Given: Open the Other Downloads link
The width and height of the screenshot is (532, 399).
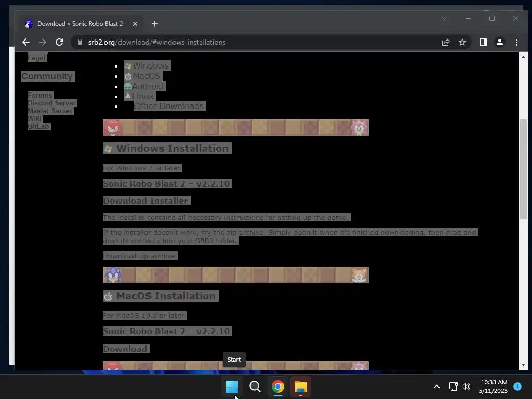Looking at the screenshot, I should [169, 106].
